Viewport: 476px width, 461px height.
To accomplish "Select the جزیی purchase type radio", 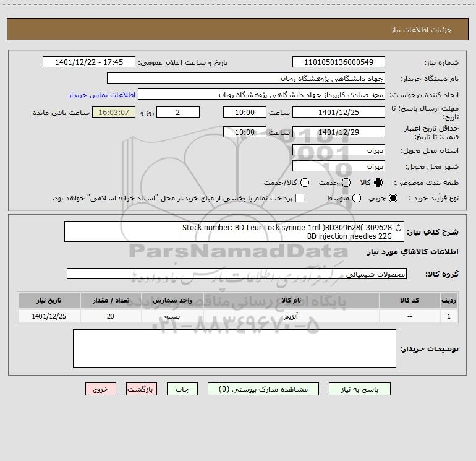I will tap(393, 199).
